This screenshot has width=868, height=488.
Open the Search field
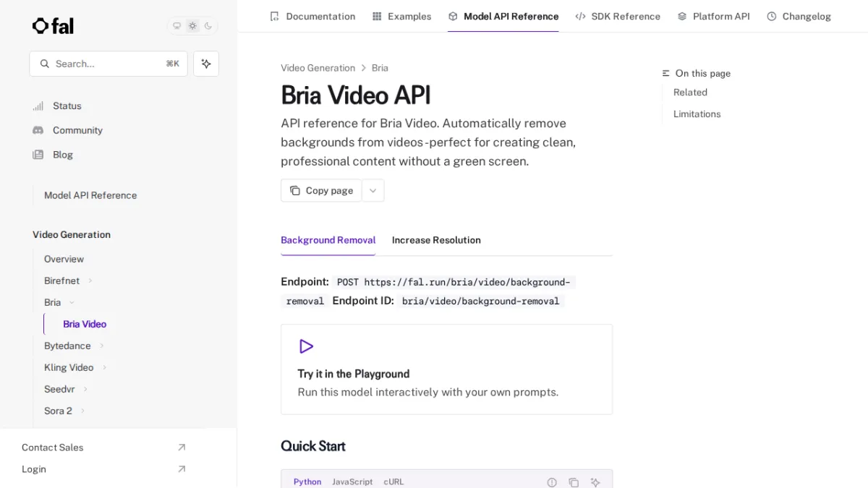109,64
